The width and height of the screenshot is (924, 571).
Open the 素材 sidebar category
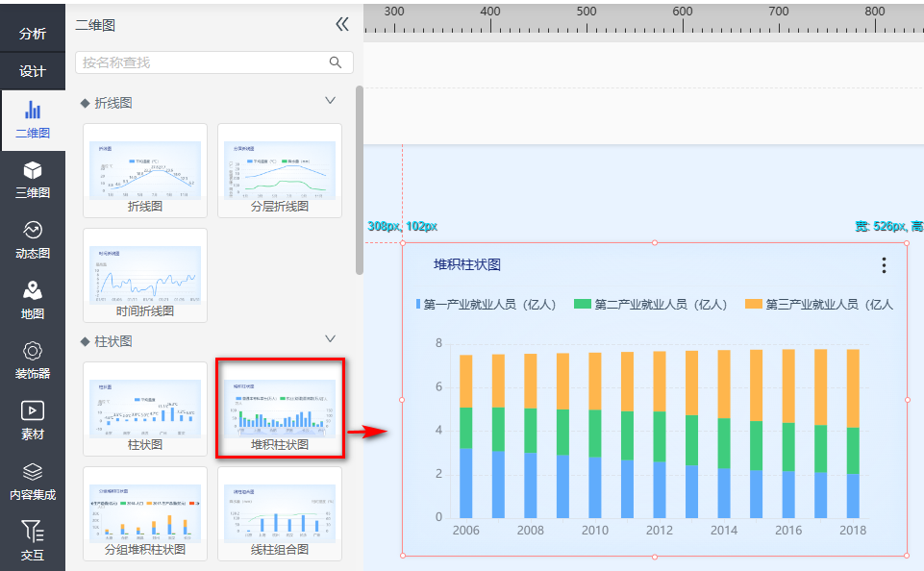(x=33, y=420)
